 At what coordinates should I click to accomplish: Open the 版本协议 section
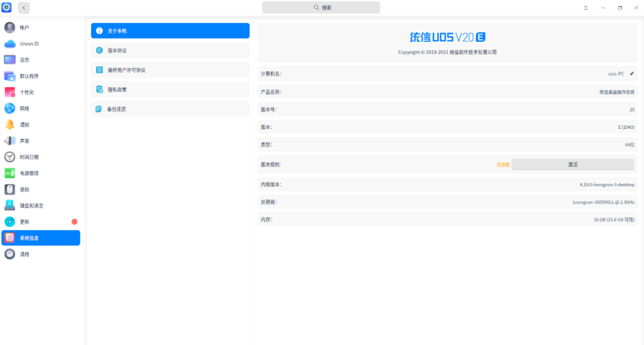tap(170, 50)
